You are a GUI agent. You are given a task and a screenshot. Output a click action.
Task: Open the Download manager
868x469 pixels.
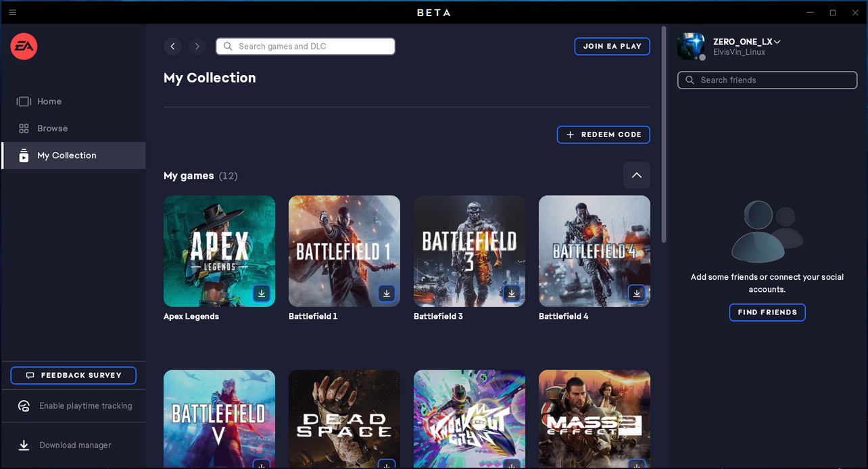coord(73,445)
